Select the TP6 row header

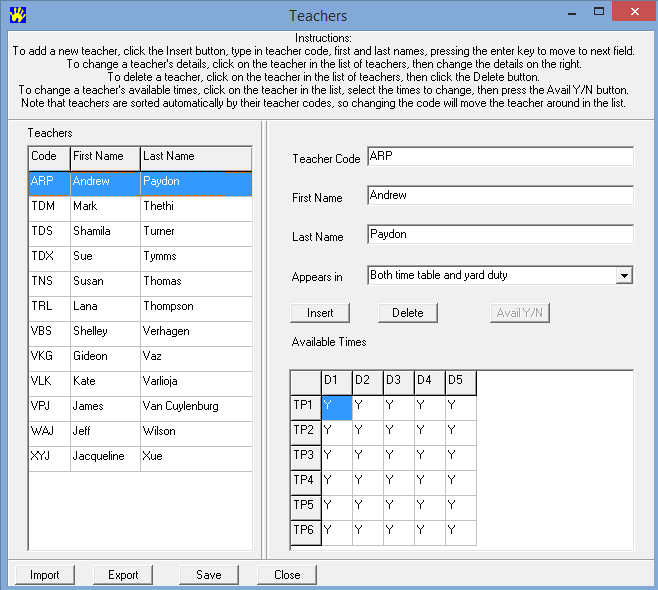pyautogui.click(x=306, y=532)
